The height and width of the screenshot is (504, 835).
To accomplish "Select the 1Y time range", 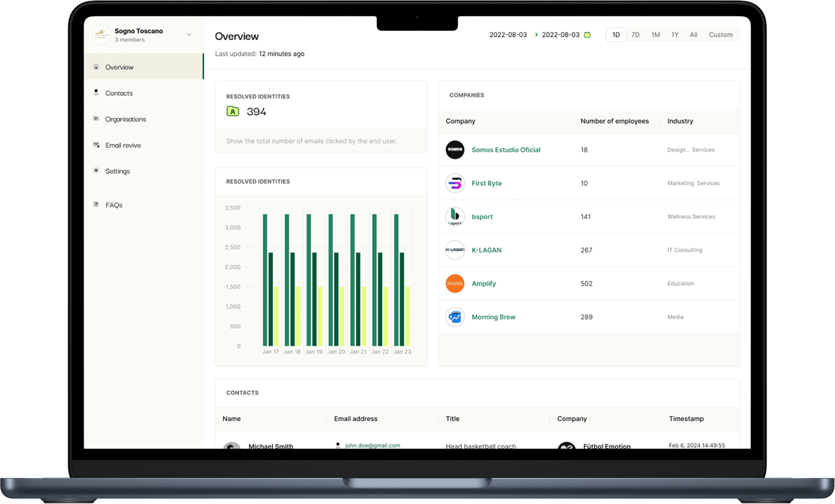I will coord(674,34).
